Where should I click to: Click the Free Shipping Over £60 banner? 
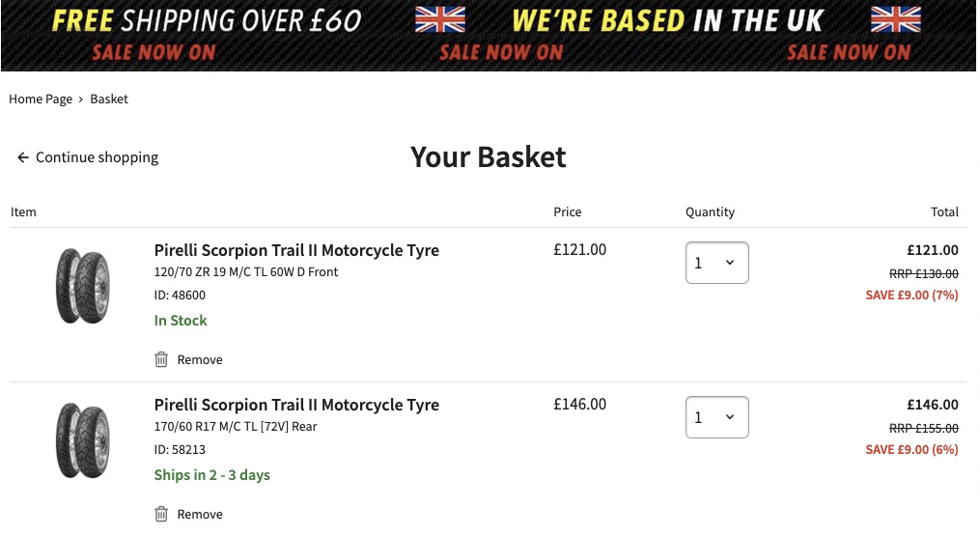207,20
